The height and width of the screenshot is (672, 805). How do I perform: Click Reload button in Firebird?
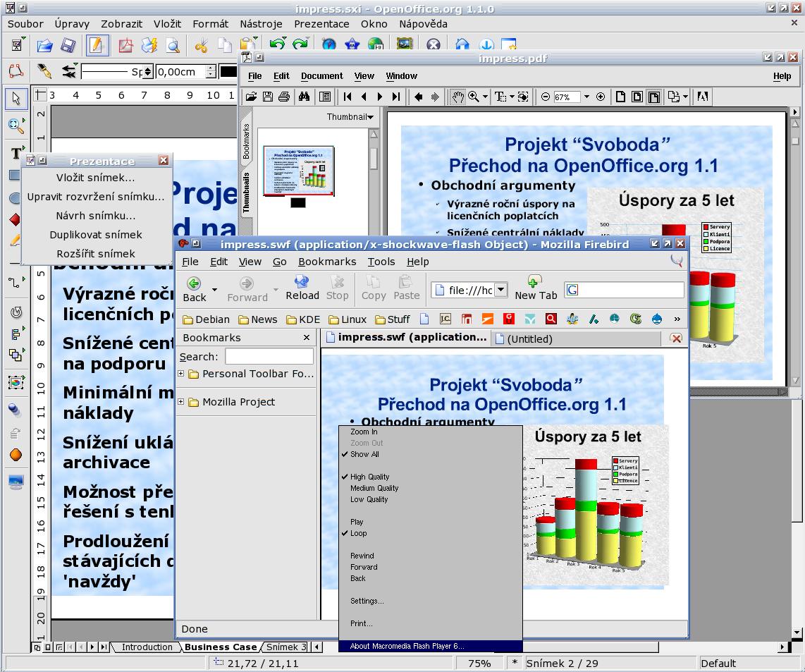tap(302, 288)
